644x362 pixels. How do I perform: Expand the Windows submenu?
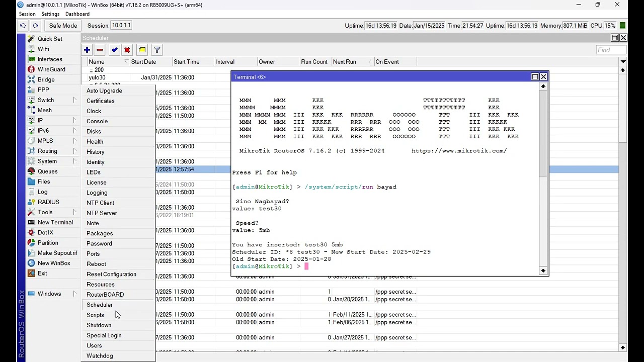click(52, 294)
